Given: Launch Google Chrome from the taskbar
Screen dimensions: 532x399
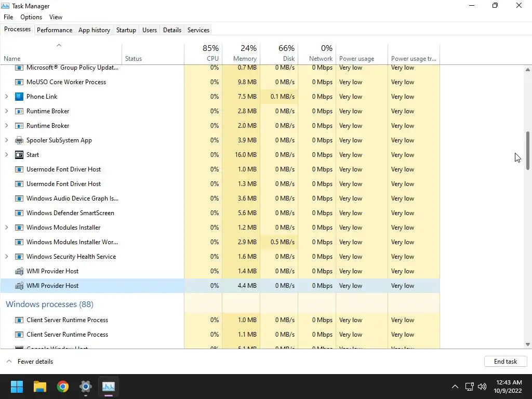Looking at the screenshot, I should click(63, 387).
